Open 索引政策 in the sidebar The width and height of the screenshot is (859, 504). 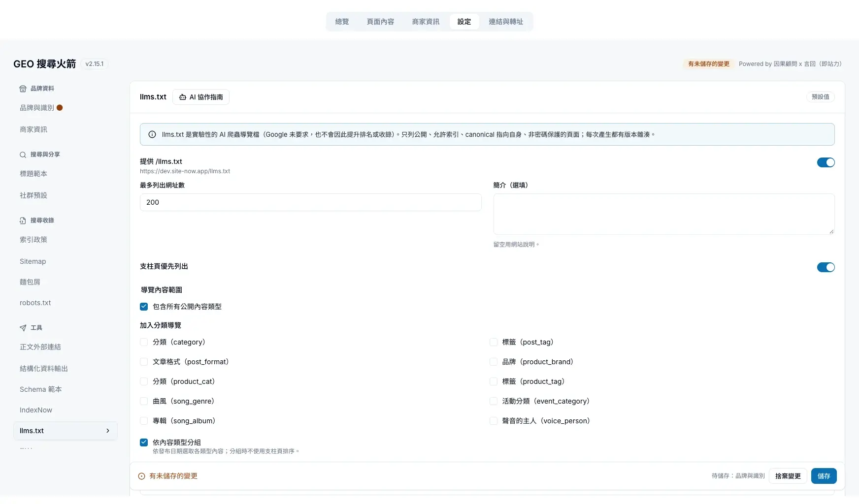(33, 240)
